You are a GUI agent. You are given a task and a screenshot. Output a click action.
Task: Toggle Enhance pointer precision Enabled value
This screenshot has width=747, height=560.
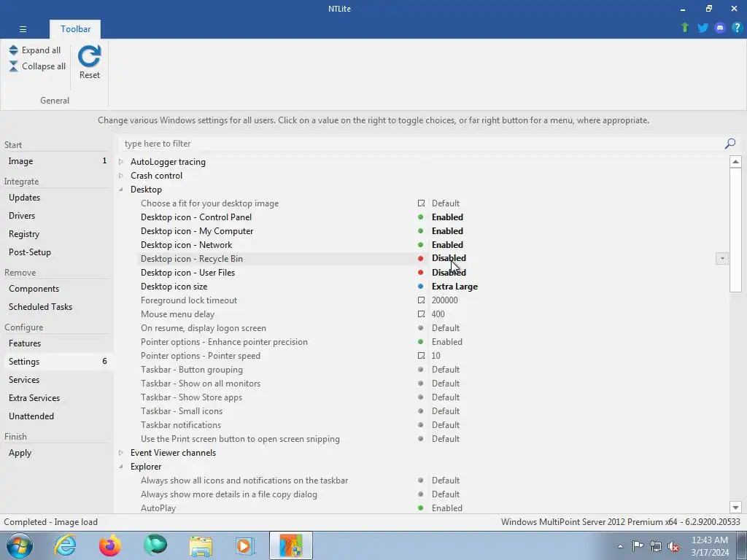pyautogui.click(x=447, y=342)
